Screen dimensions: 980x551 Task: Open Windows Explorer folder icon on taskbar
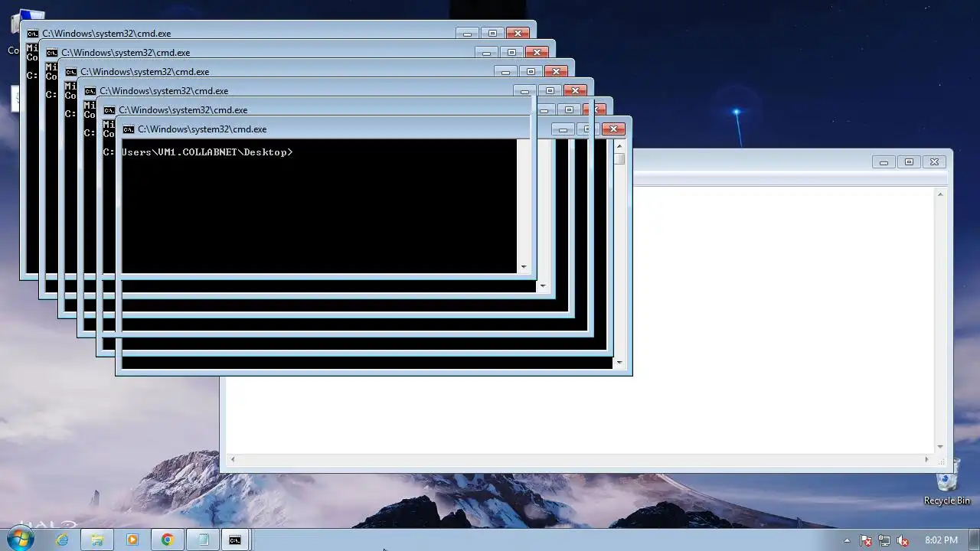(x=97, y=540)
